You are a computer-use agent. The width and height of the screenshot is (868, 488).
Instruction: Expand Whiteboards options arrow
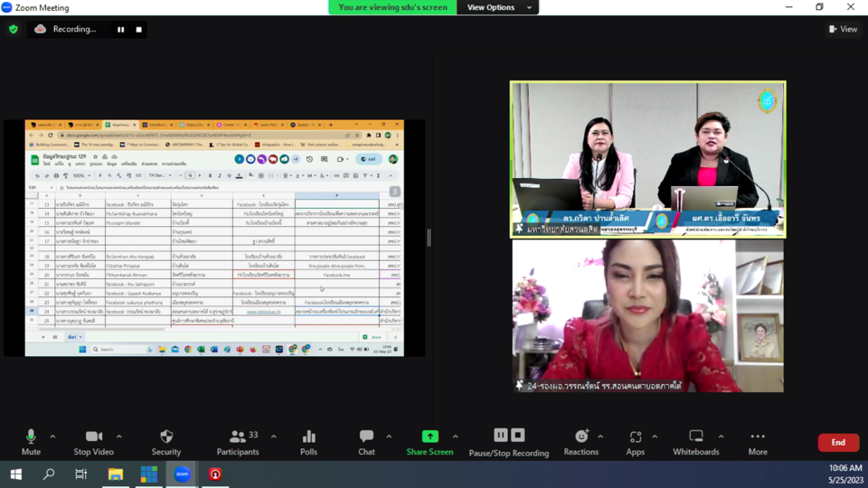coord(722,436)
